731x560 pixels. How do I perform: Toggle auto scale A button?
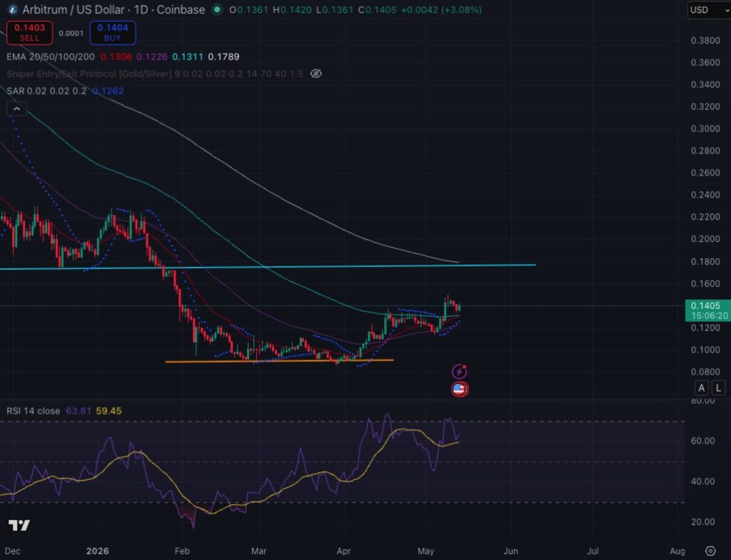coord(701,387)
